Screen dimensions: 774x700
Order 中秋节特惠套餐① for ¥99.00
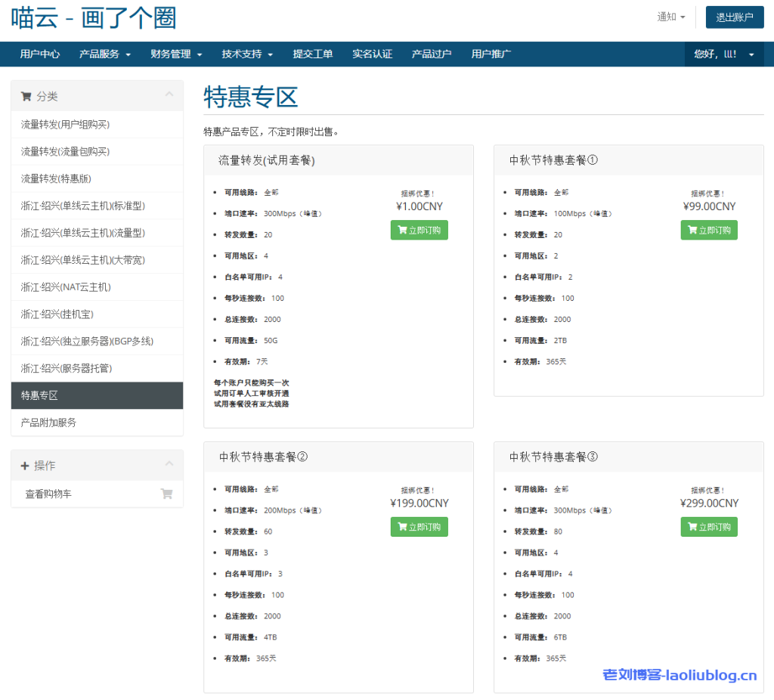coord(708,231)
